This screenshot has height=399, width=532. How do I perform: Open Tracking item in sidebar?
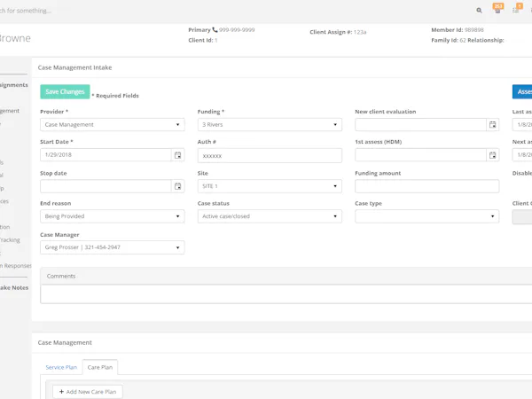pos(10,240)
